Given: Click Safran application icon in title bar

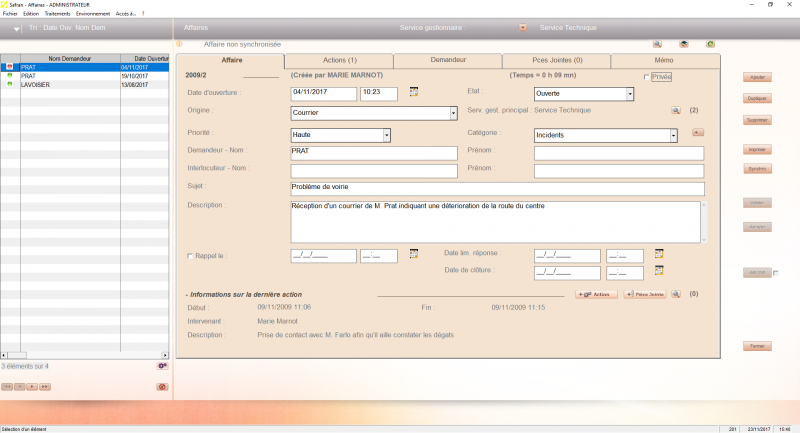Looking at the screenshot, I should 5,5.
